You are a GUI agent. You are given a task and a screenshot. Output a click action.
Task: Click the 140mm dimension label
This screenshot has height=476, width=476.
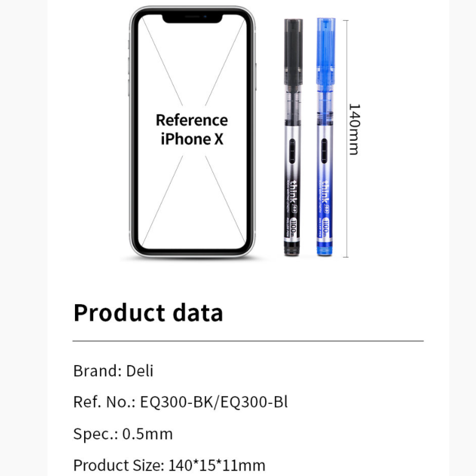point(354,129)
